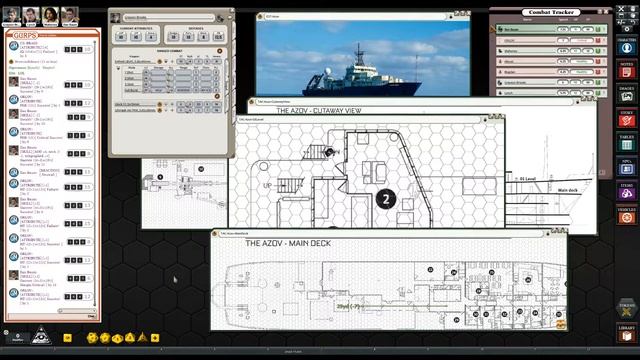Select the third combatant row in Combat Tracker

[551, 51]
